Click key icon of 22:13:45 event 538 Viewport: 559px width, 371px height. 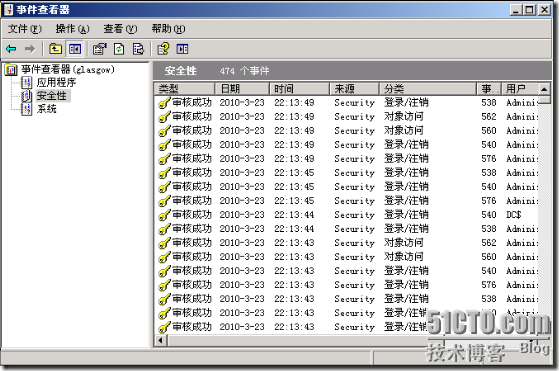point(164,173)
